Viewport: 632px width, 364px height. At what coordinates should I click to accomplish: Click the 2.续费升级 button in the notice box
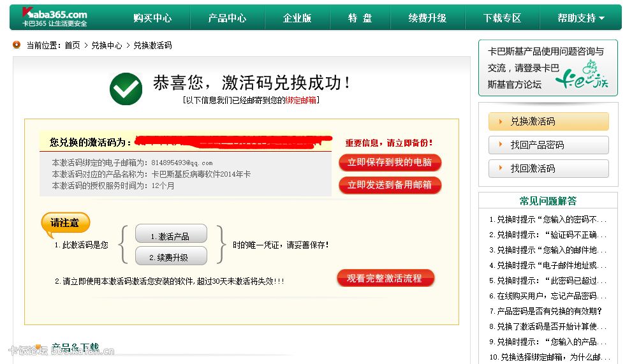171,256
